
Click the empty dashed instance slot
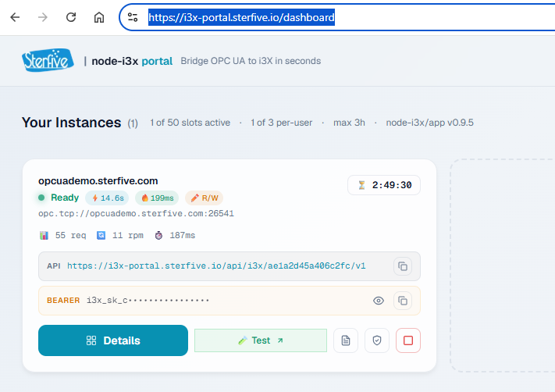[x=503, y=265]
